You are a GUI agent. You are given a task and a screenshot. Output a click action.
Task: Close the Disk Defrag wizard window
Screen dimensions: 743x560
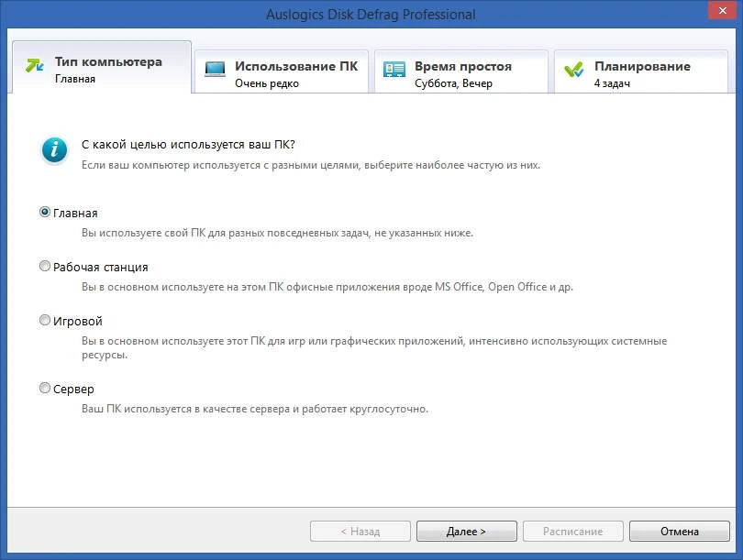(x=722, y=10)
